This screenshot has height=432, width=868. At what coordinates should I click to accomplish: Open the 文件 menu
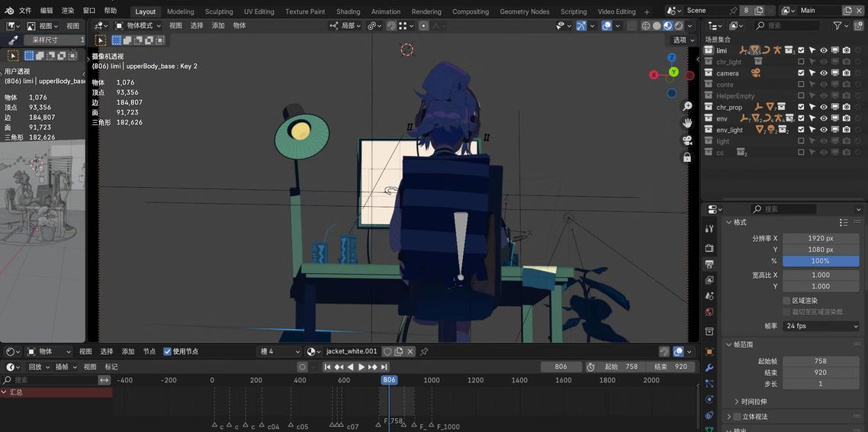tap(25, 11)
